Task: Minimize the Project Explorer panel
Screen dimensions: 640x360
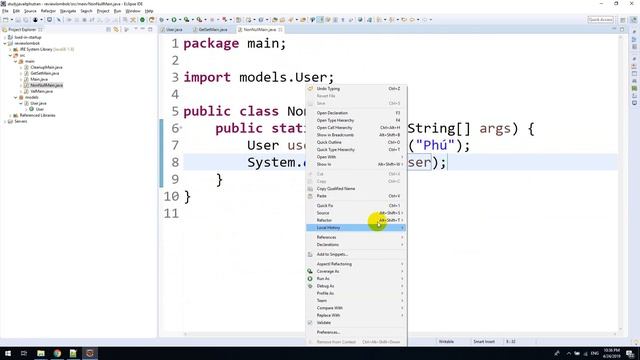Action: click(x=143, y=29)
